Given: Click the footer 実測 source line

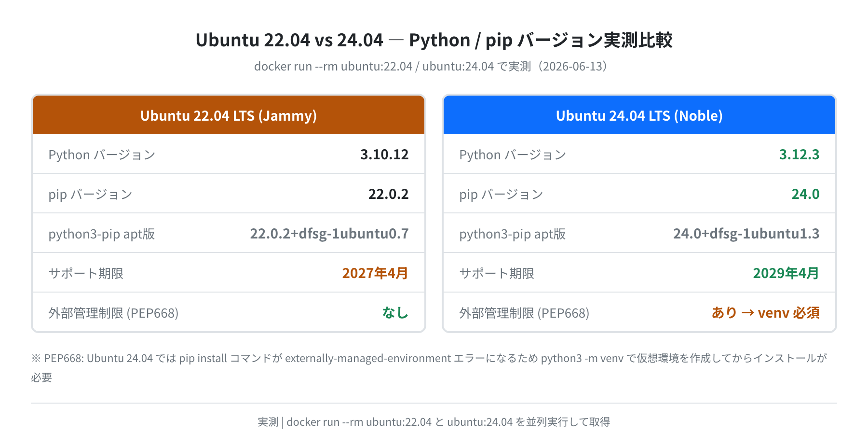Looking at the screenshot, I should tap(434, 422).
